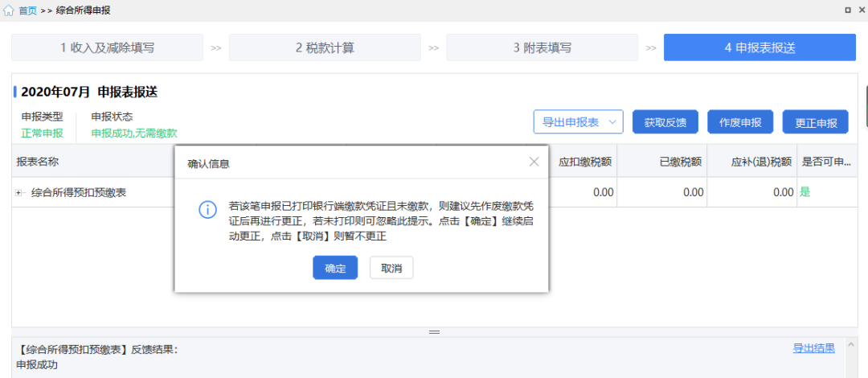The image size is (868, 378).
Task: Click the 首页 breadcrumb link
Action: [27, 10]
